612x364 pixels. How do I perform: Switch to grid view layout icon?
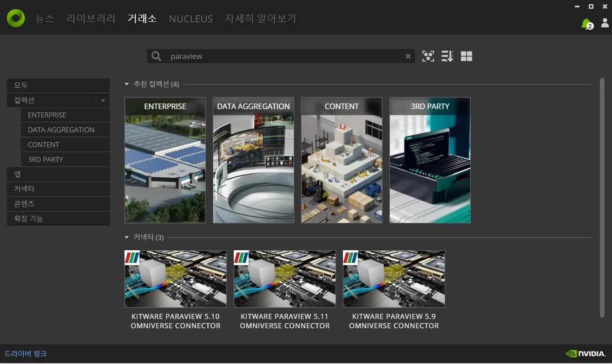(467, 56)
